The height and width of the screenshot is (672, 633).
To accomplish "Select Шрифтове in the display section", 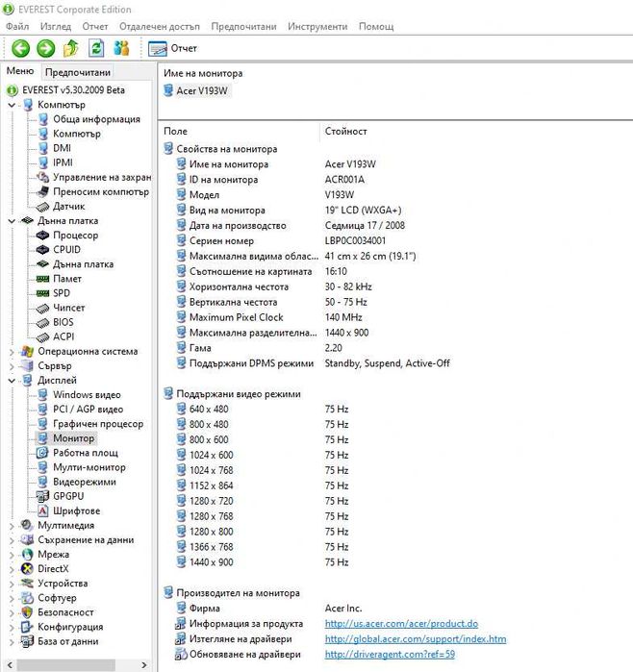I will point(76,510).
